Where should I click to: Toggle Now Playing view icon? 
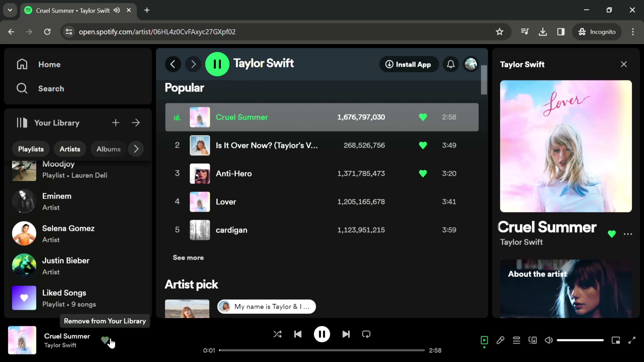pos(484,340)
